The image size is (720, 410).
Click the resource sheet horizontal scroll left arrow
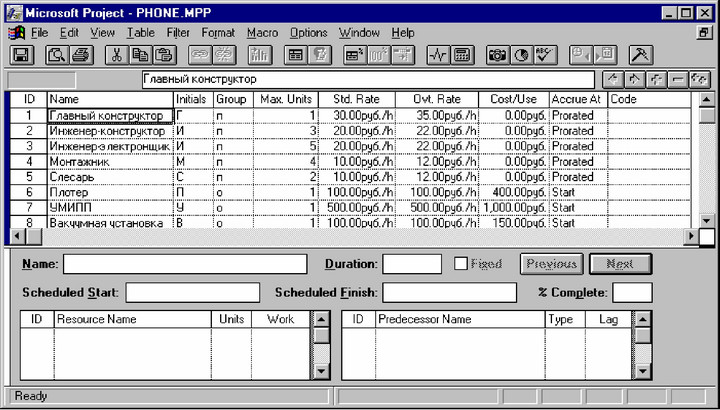click(x=18, y=237)
